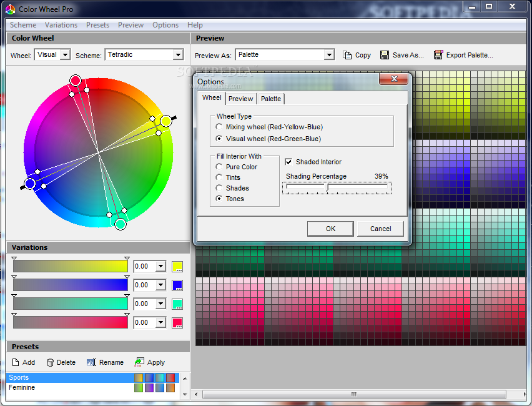The width and height of the screenshot is (532, 406).
Task: Click the red variation value field 0.00
Action: click(x=144, y=322)
